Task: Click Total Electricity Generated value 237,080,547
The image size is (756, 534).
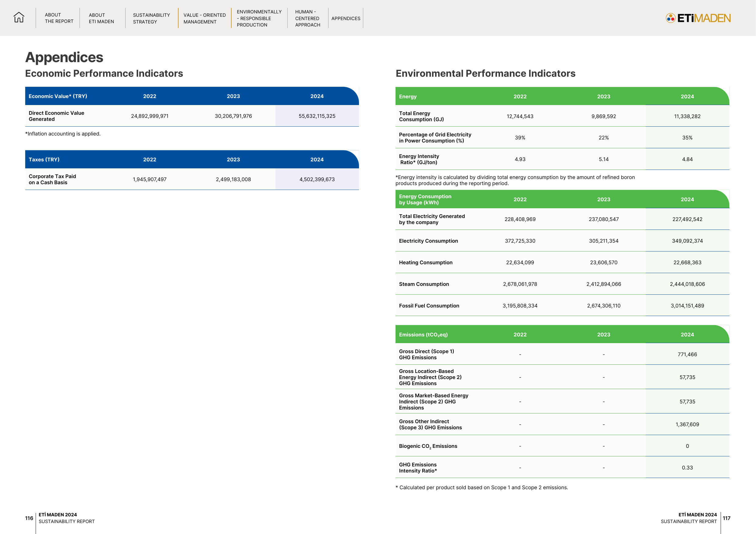Action: 604,219
